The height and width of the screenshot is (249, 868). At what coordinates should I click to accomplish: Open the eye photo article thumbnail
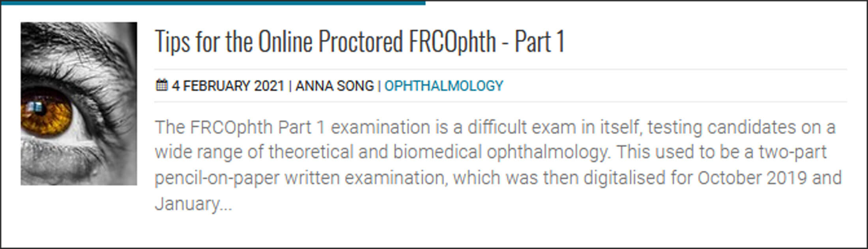pyautogui.click(x=79, y=104)
